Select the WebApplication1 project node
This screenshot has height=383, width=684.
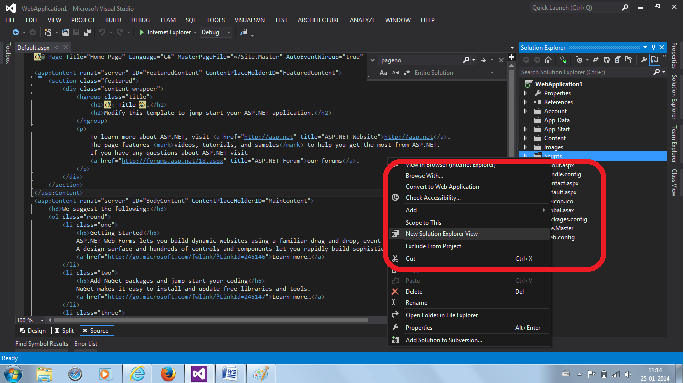point(558,84)
